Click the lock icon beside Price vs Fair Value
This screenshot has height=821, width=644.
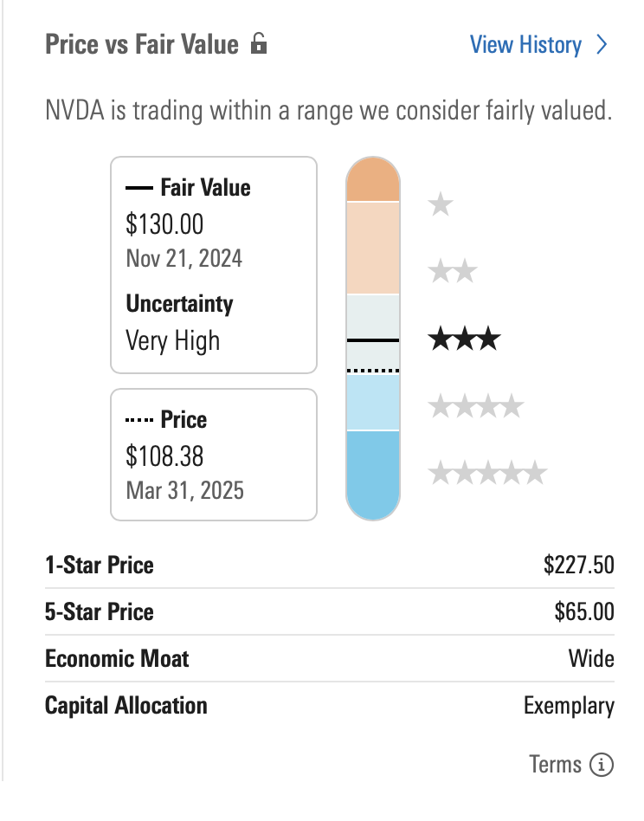[x=258, y=44]
